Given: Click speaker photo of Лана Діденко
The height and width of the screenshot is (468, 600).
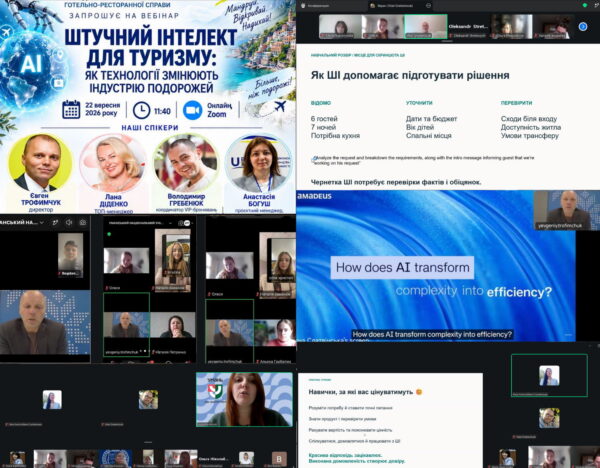Looking at the screenshot, I should [113, 163].
